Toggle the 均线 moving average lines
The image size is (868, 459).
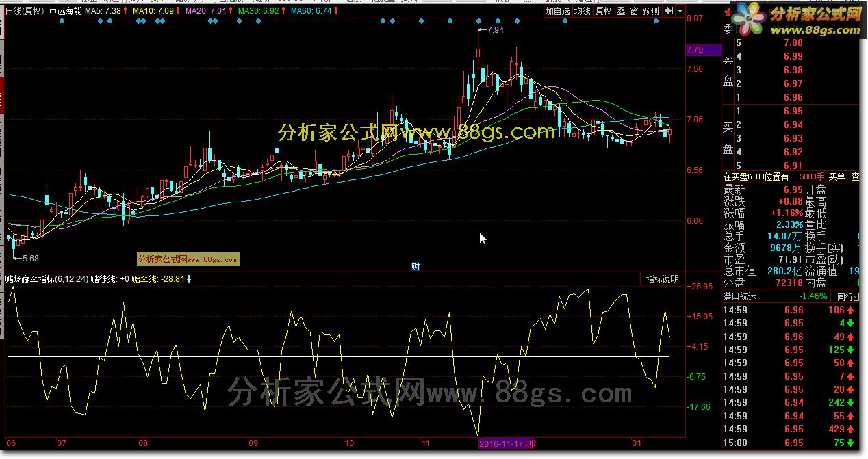tap(582, 11)
